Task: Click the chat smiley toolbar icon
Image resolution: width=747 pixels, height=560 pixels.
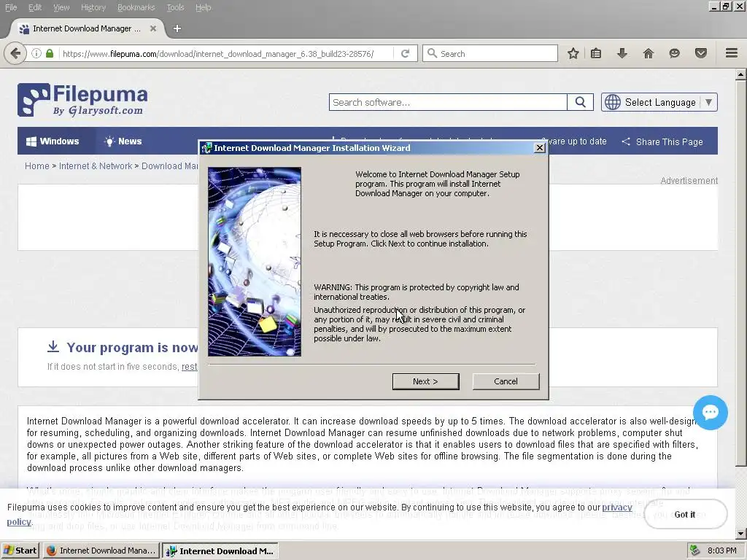Action: 674,53
